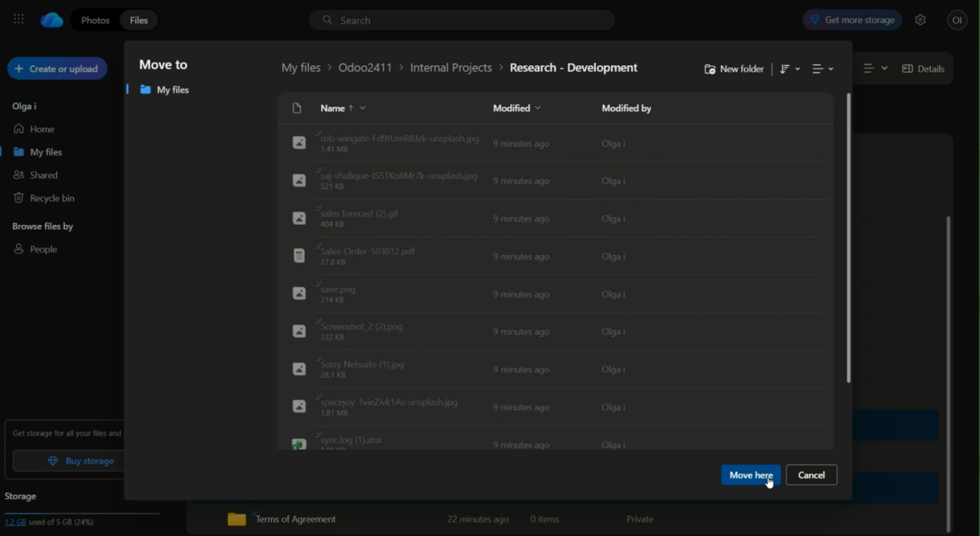Click the account avatar OI
The width and height of the screenshot is (980, 536).
point(957,20)
